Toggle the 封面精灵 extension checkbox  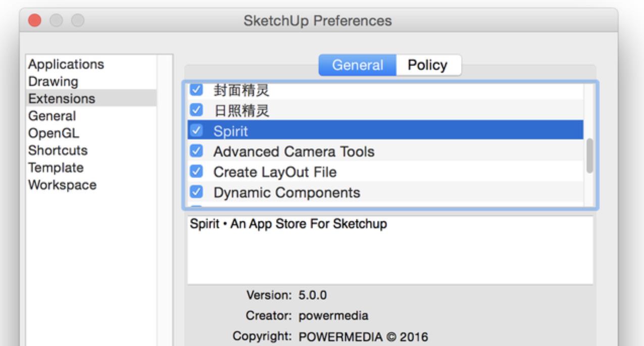pyautogui.click(x=197, y=91)
